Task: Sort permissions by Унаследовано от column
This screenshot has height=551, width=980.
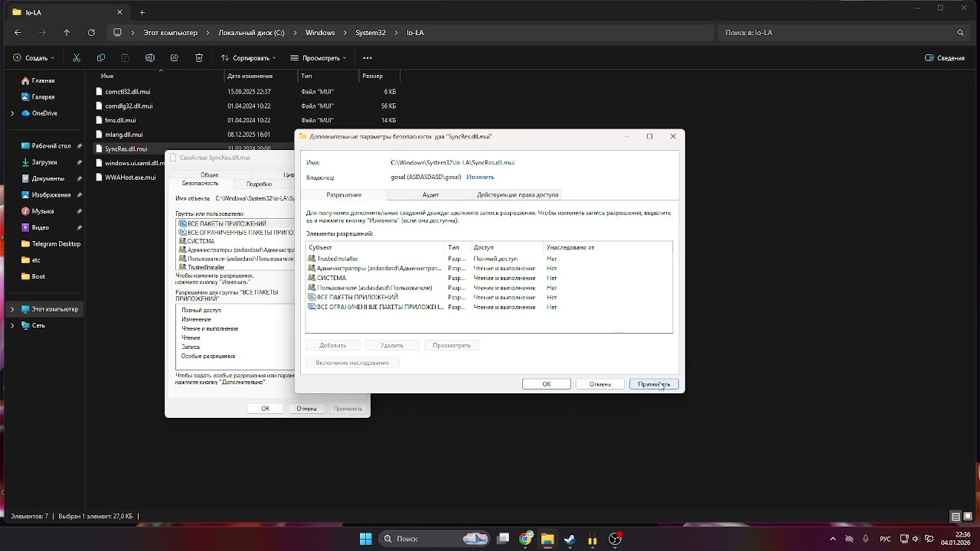Action: coord(608,247)
